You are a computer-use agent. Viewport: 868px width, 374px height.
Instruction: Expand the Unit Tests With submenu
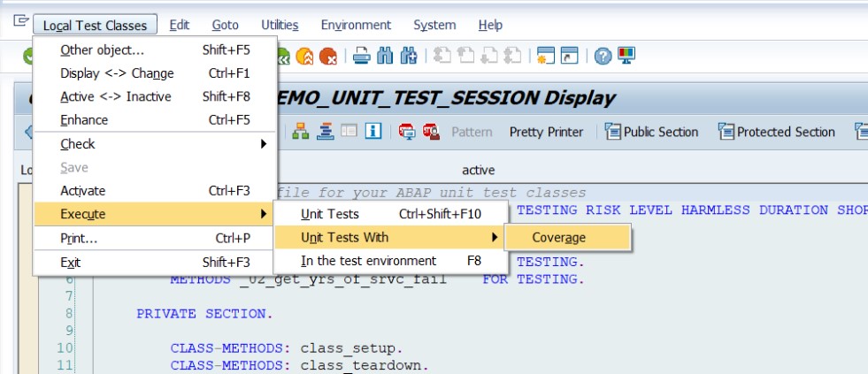click(391, 237)
